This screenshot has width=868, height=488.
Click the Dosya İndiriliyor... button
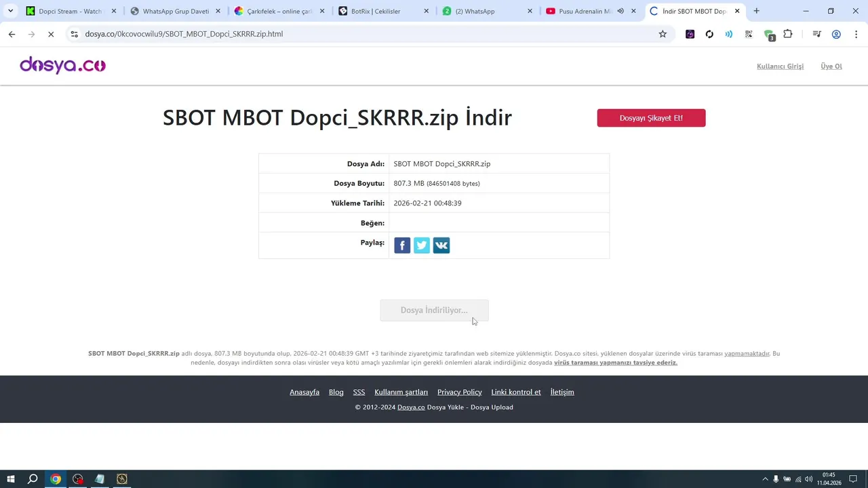pyautogui.click(x=434, y=310)
